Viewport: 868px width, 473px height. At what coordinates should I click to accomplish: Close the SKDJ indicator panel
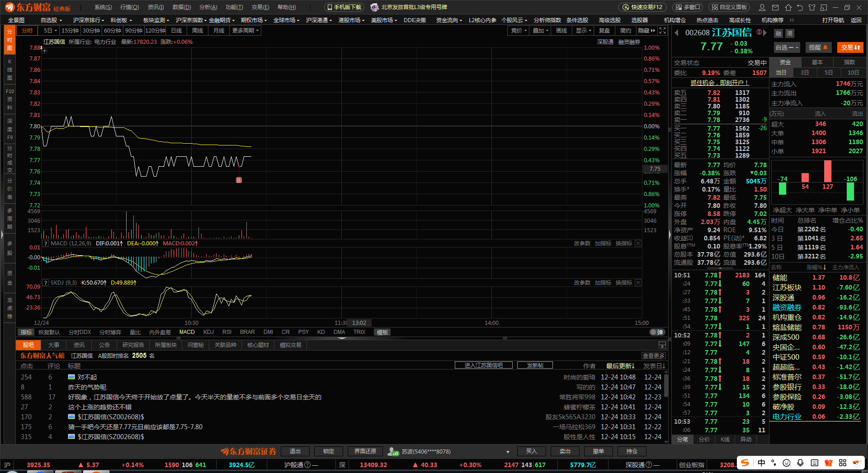pyautogui.click(x=638, y=283)
